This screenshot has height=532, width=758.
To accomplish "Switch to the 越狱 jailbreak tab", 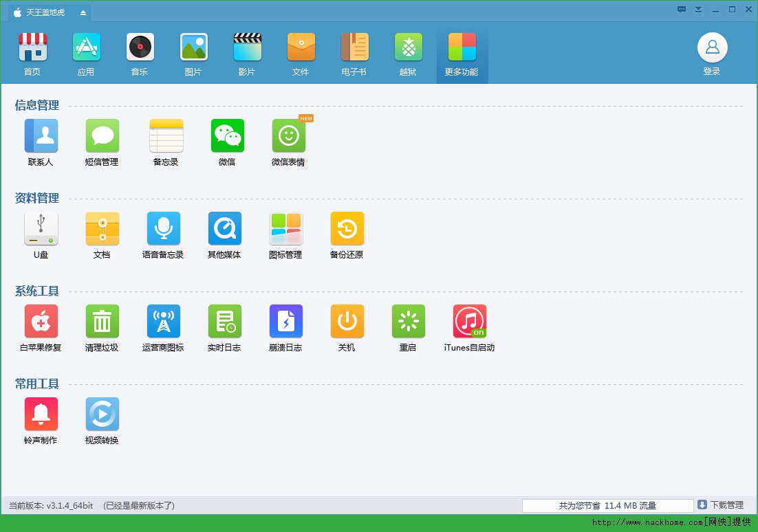I will pos(408,54).
